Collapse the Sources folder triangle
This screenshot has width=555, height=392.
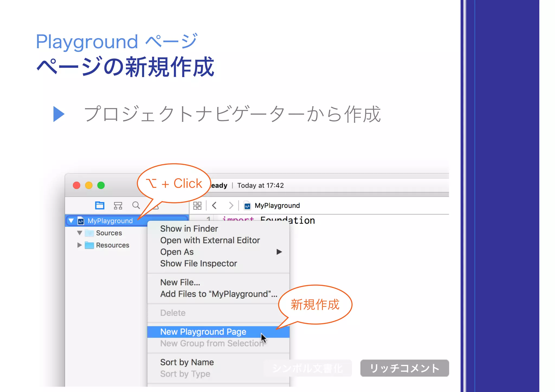click(x=79, y=233)
